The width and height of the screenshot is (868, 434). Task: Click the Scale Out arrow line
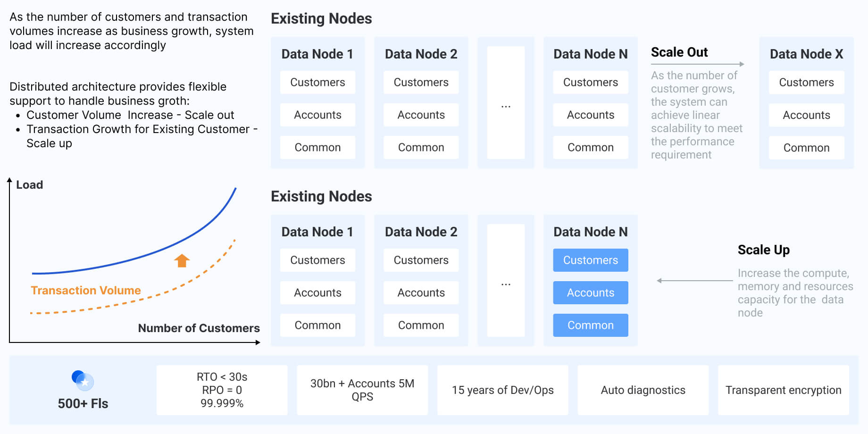click(697, 64)
